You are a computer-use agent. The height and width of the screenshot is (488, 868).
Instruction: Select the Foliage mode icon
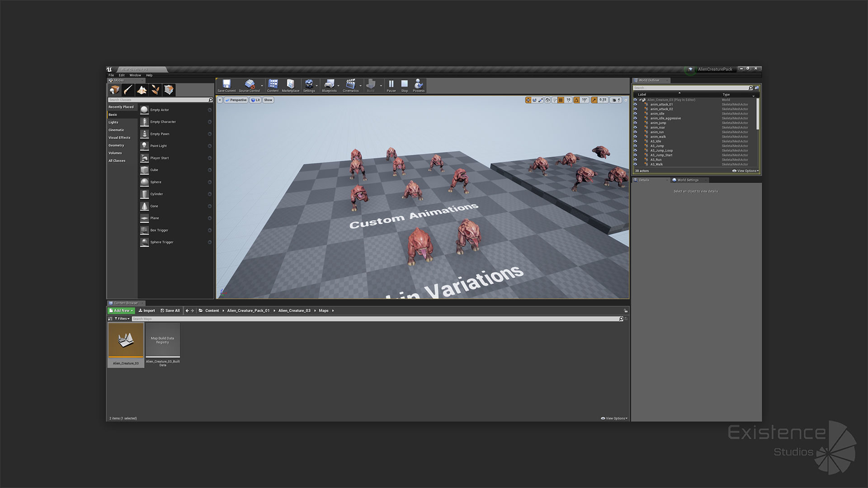(x=155, y=90)
